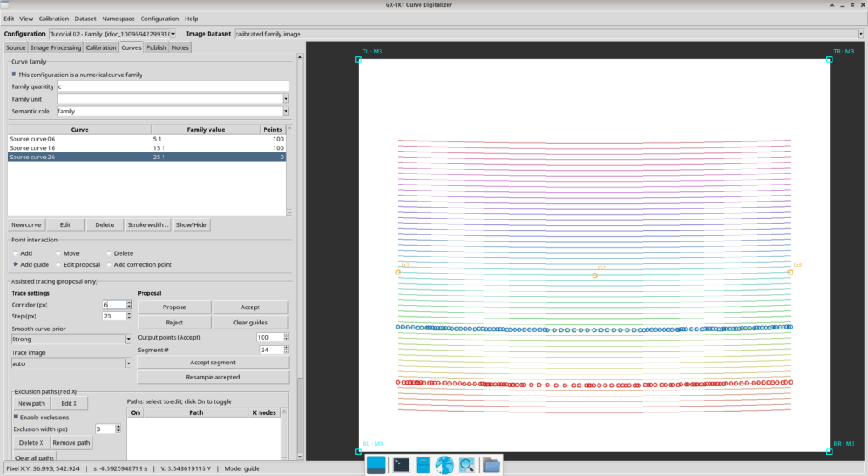Select the BL calibration corner marker
Screen dimensions: 868x476
point(359,451)
